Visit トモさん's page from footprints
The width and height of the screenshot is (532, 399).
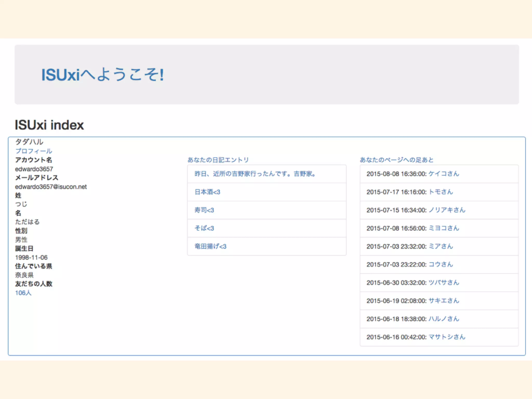pyautogui.click(x=441, y=192)
